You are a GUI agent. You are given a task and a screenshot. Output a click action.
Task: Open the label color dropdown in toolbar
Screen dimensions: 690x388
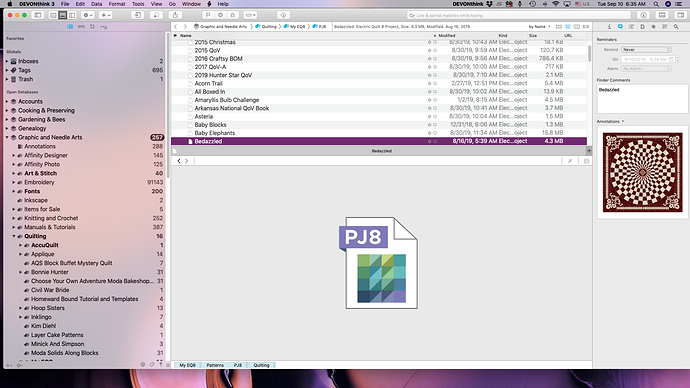coord(250,15)
